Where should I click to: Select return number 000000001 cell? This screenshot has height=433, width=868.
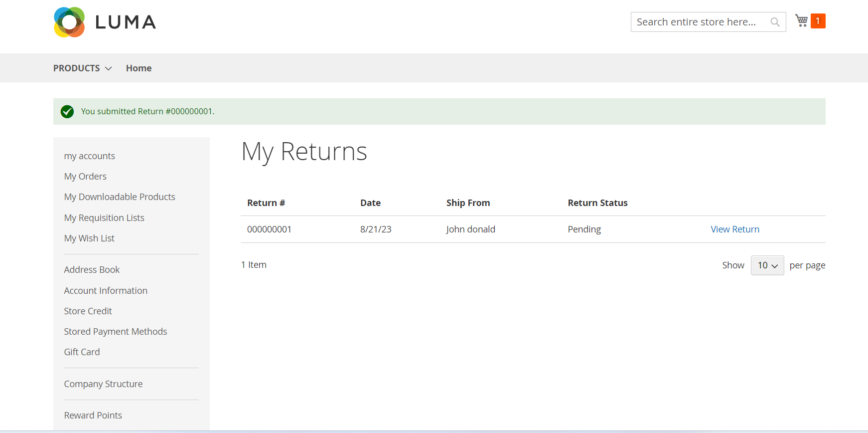pyautogui.click(x=269, y=229)
